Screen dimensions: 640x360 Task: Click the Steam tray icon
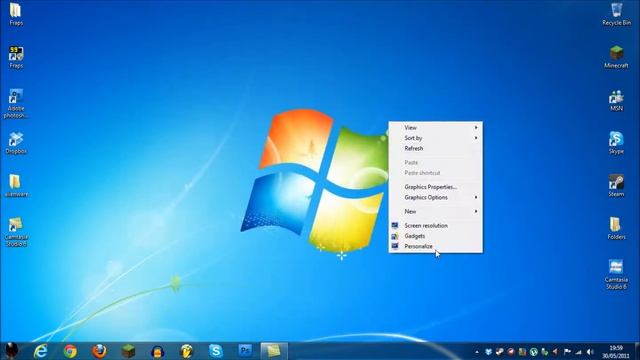(500, 352)
